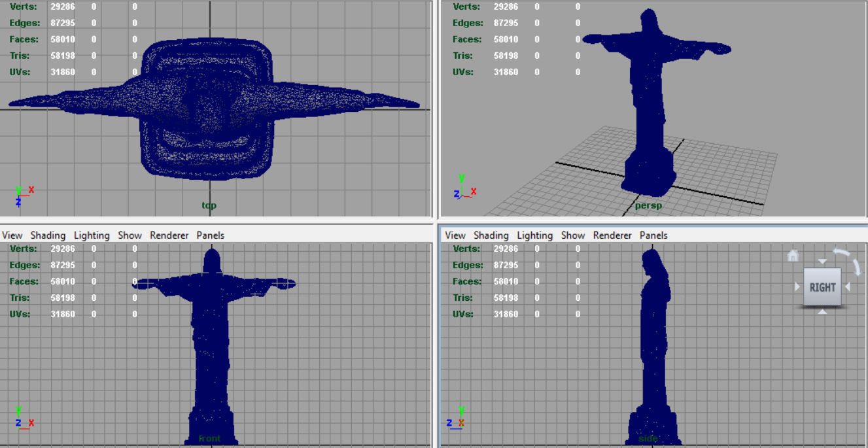
Task: Click the "Edges:" label in the side view
Action: coord(468,265)
